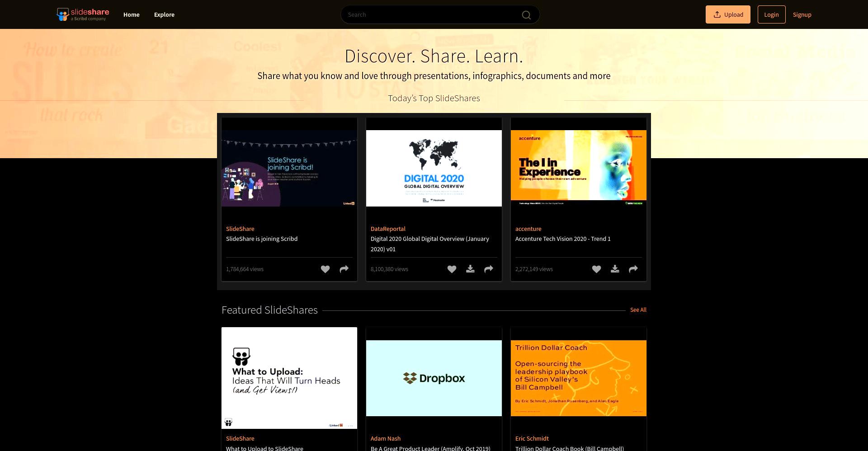Like the Digital 2020 Global Overview card

[x=452, y=269]
